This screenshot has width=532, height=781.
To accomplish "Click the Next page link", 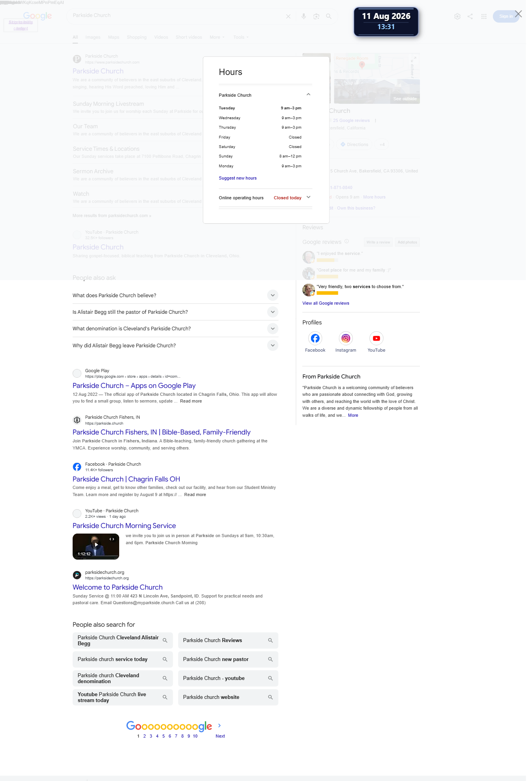I will click(x=220, y=736).
